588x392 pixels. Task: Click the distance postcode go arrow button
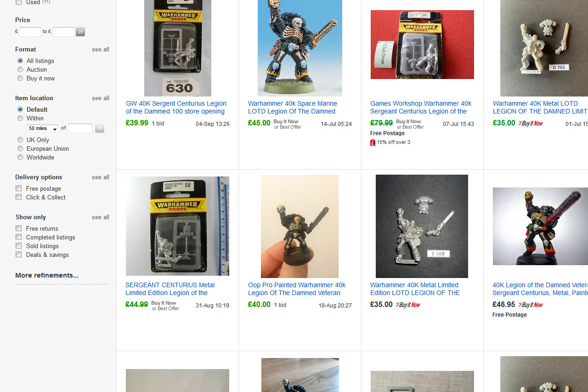pyautogui.click(x=100, y=129)
